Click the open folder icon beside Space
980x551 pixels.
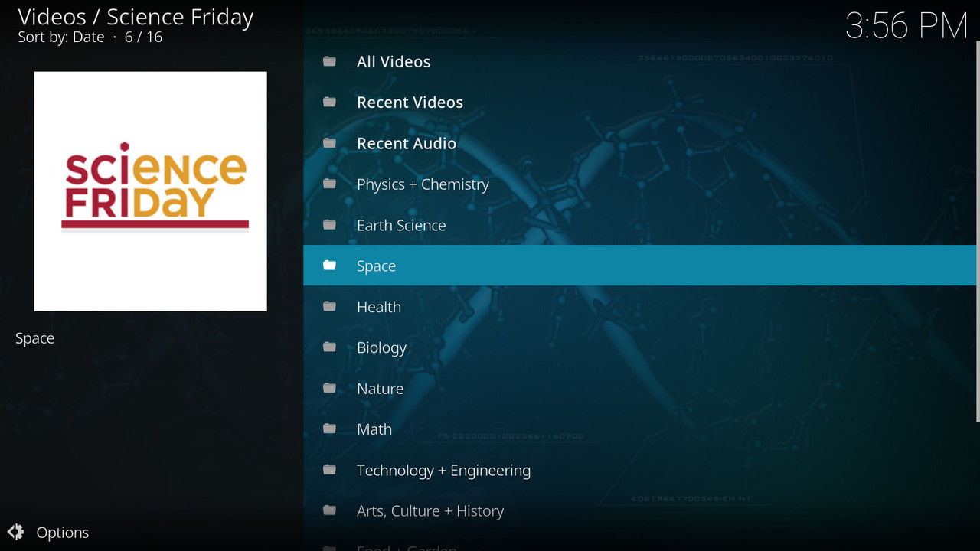pos(330,266)
